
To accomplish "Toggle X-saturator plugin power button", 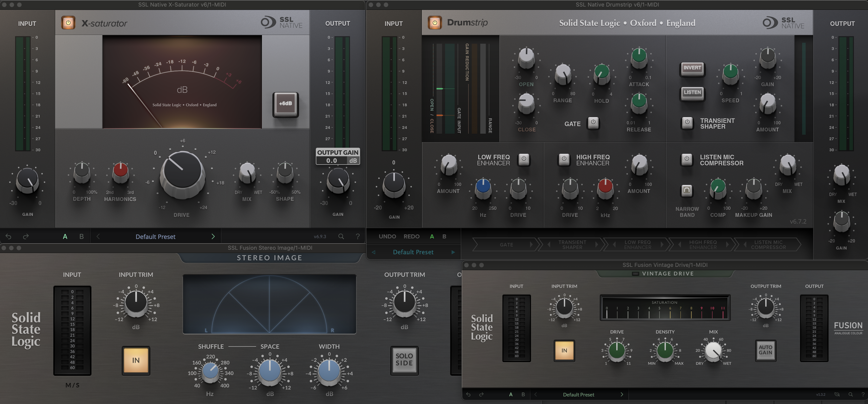I will point(68,23).
